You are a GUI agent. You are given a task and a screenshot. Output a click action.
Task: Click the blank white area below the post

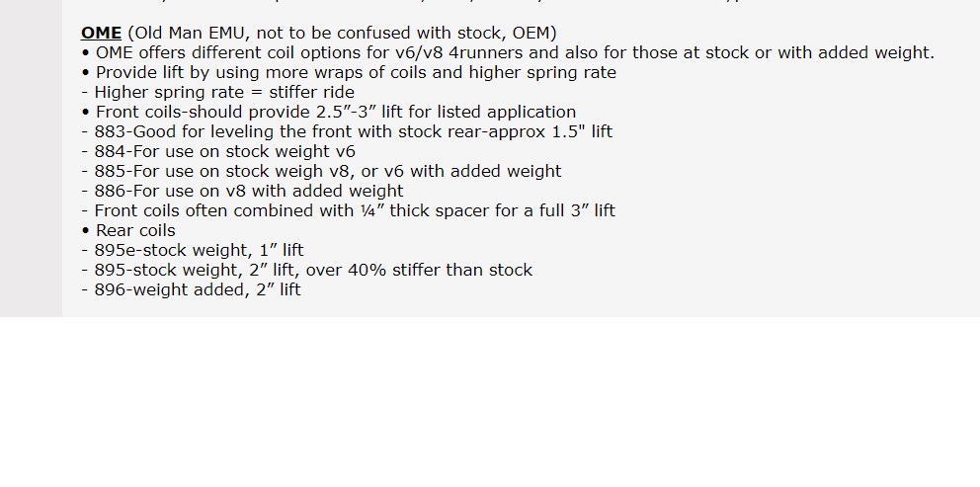[x=490, y=402]
